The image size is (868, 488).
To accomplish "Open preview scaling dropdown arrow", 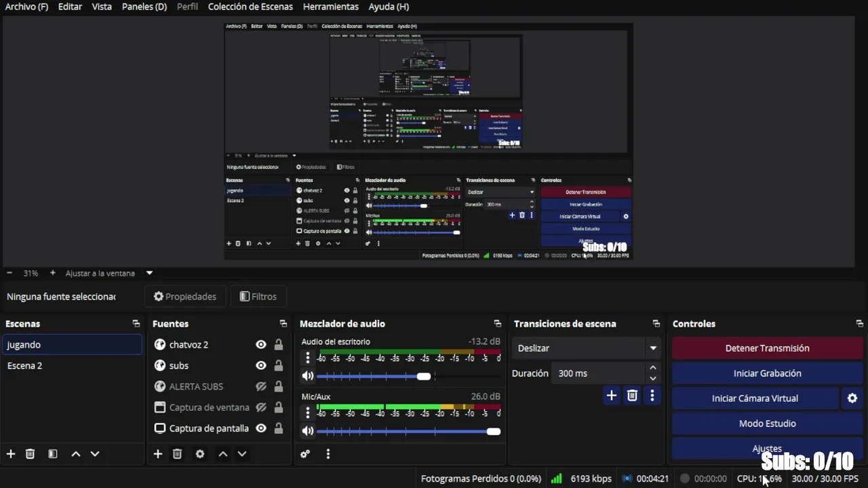I will [150, 273].
